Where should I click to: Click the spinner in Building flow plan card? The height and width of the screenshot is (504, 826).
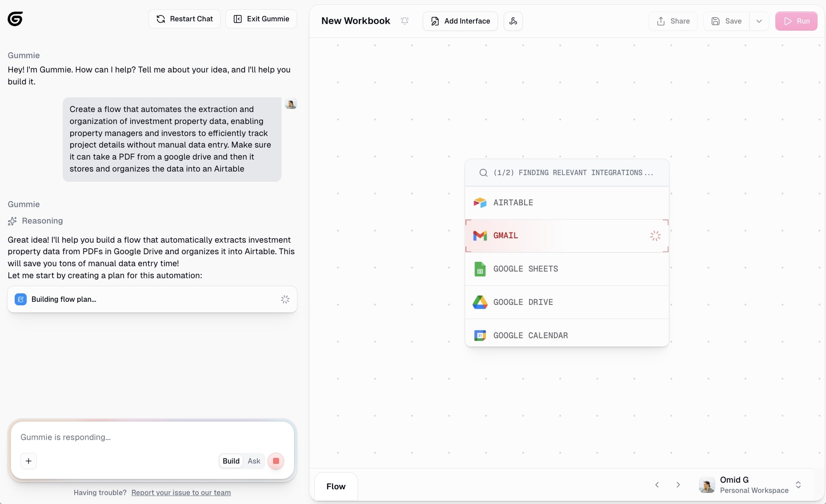pos(285,299)
